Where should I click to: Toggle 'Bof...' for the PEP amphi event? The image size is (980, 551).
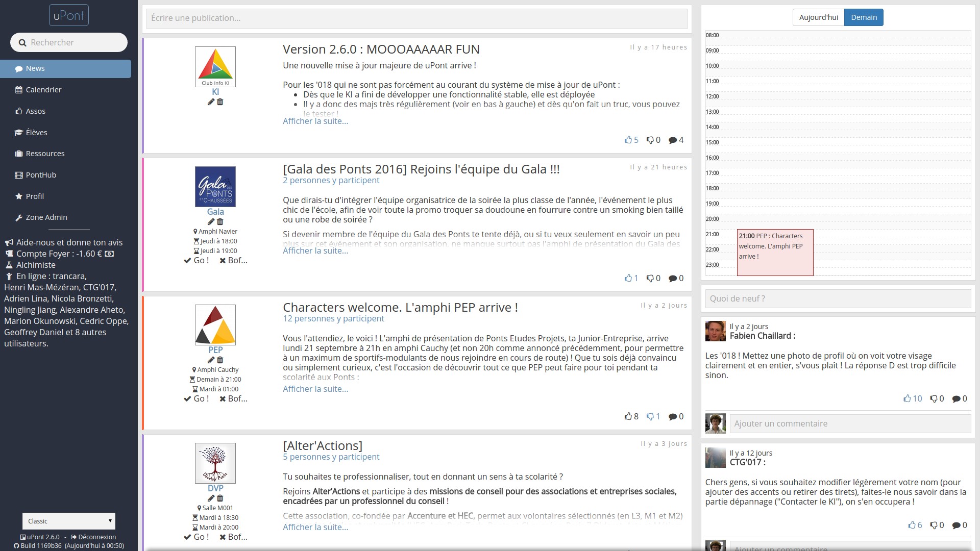point(233,398)
